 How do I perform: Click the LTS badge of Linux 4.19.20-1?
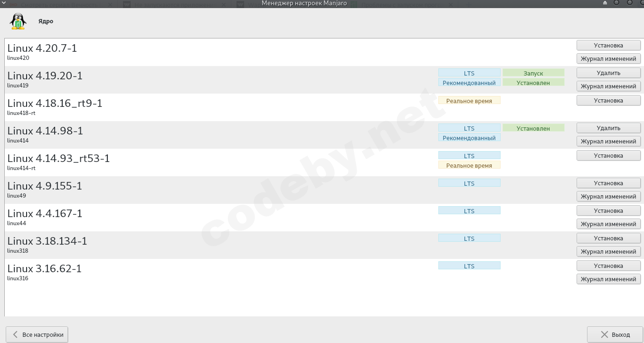click(x=469, y=73)
